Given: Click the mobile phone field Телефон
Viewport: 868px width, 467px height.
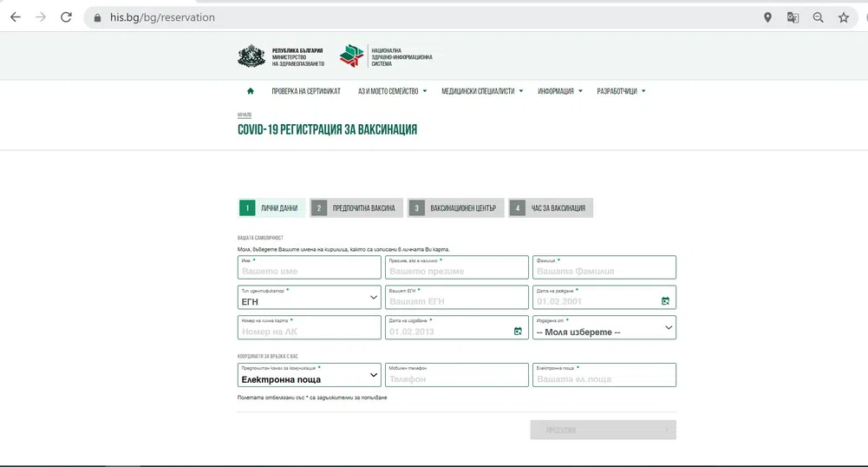Looking at the screenshot, I should (457, 375).
